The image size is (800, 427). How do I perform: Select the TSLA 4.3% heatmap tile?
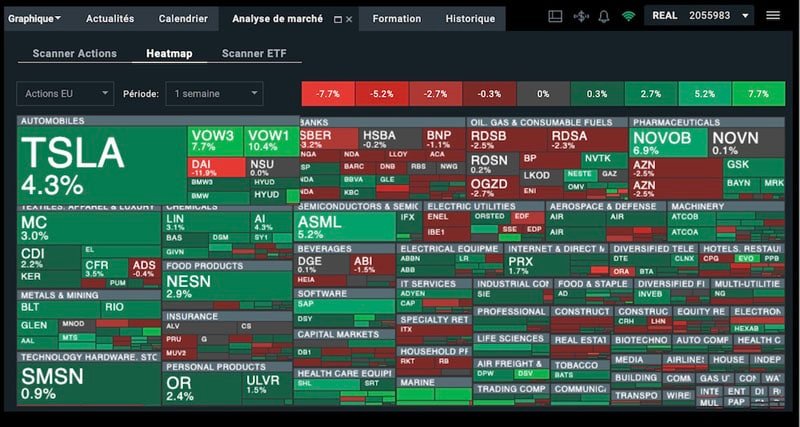[102, 166]
